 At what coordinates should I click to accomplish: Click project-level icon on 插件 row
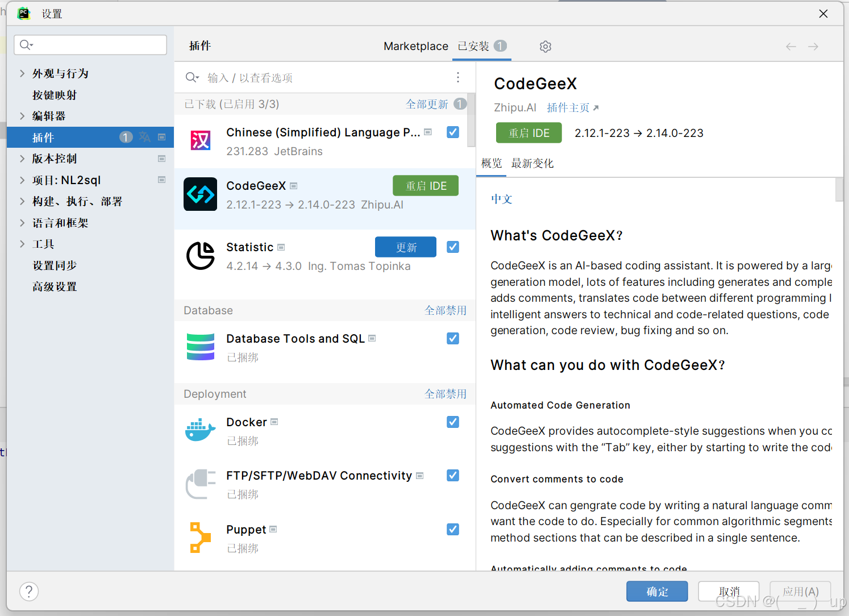pos(162,137)
